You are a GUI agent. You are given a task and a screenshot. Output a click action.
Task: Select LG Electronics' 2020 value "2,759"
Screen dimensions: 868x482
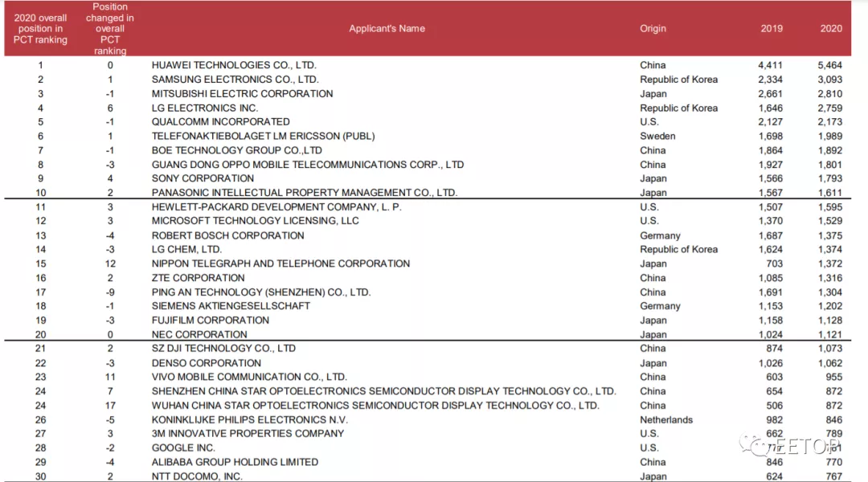pyautogui.click(x=829, y=108)
